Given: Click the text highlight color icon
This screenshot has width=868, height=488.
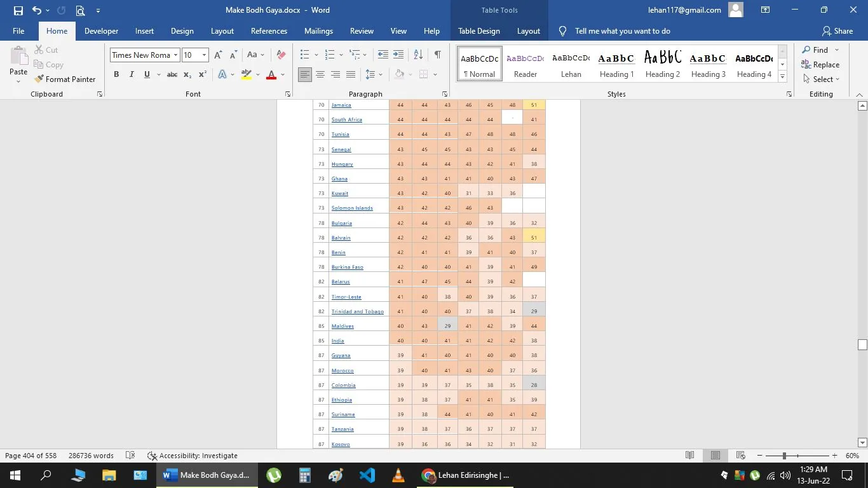Looking at the screenshot, I should 245,74.
